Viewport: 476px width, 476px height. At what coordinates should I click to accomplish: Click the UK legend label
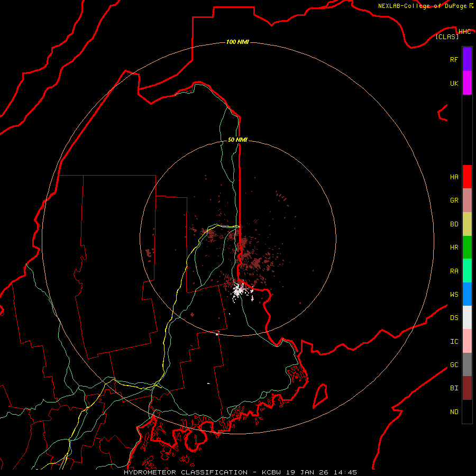[454, 83]
